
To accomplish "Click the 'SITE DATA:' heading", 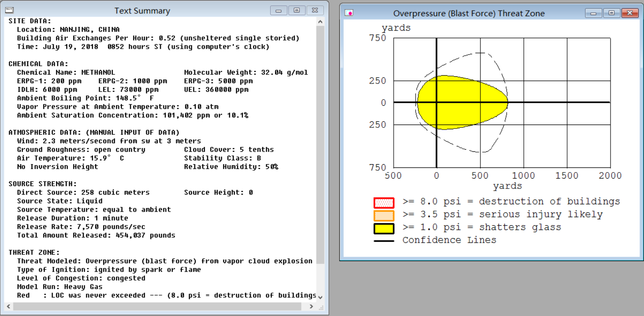I will (x=30, y=21).
